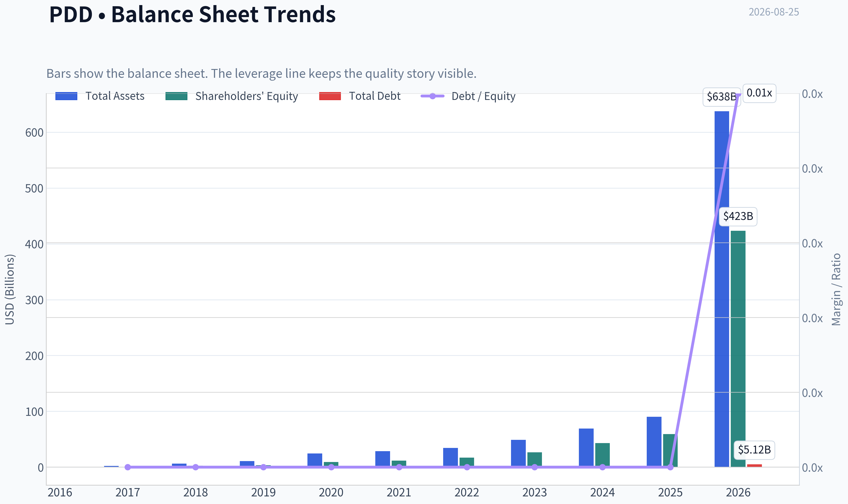Image resolution: width=848 pixels, height=504 pixels.
Task: Toggle the Total Assets legend entry
Action: pos(100,96)
